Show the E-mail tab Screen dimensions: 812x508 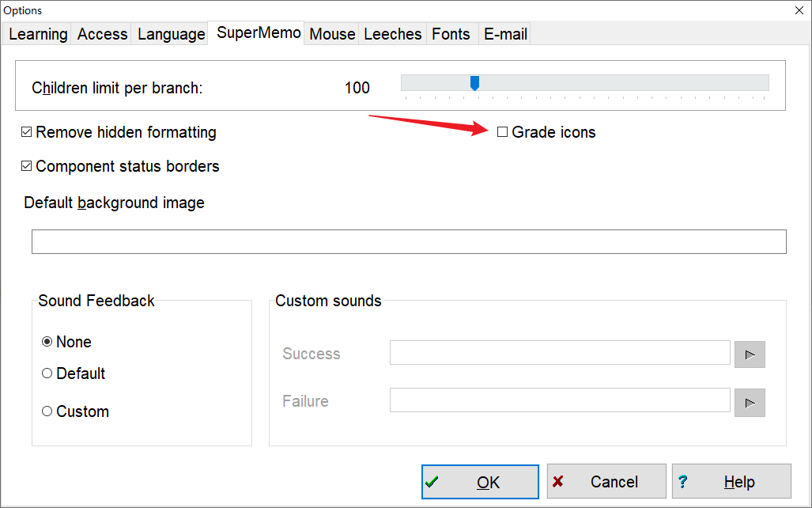505,34
